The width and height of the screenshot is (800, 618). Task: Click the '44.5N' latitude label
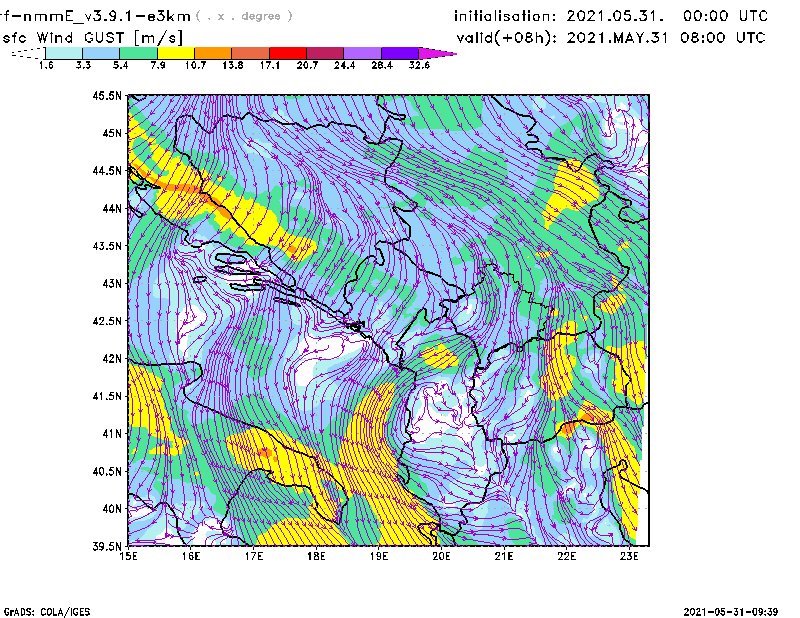[x=107, y=170]
